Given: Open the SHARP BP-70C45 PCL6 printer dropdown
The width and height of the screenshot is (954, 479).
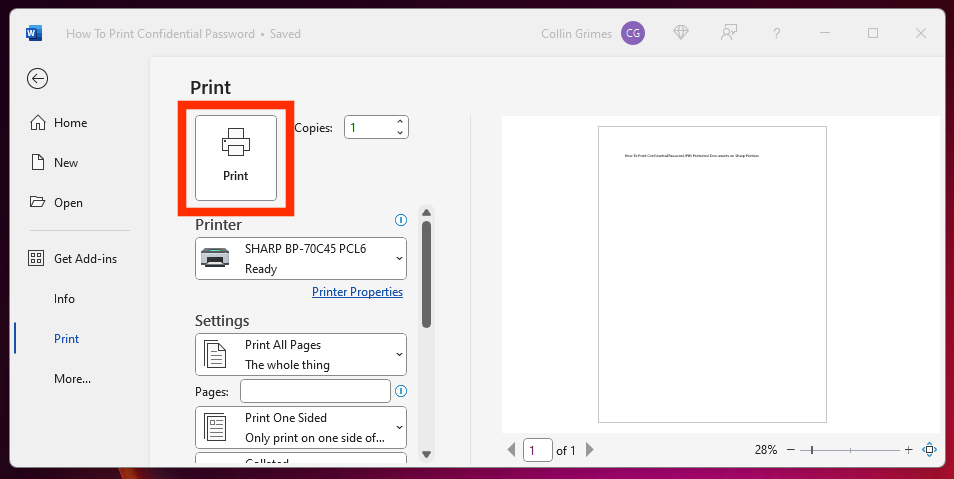Looking at the screenshot, I should coord(300,258).
